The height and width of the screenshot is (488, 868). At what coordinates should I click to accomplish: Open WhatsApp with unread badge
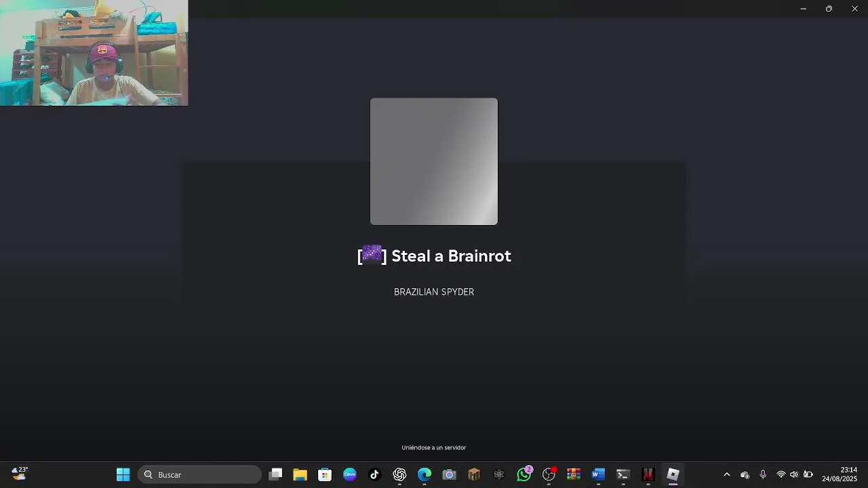click(524, 474)
